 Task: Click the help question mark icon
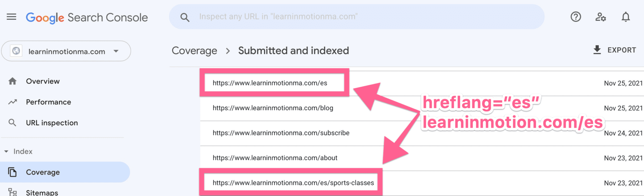click(x=576, y=17)
